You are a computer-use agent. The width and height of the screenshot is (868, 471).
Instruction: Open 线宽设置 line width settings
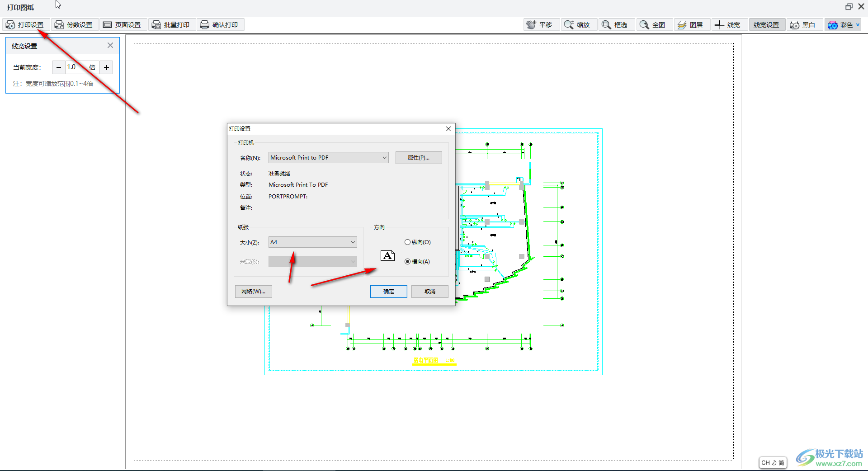point(767,25)
